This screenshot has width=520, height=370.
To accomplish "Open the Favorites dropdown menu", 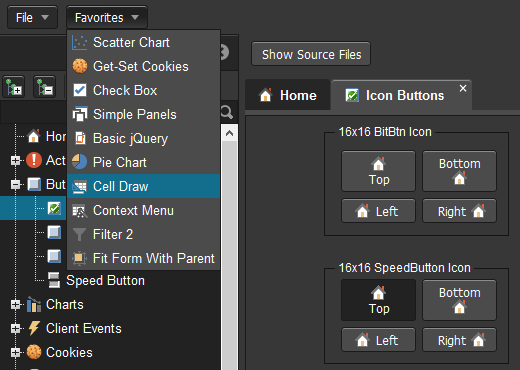I will pyautogui.click(x=107, y=17).
